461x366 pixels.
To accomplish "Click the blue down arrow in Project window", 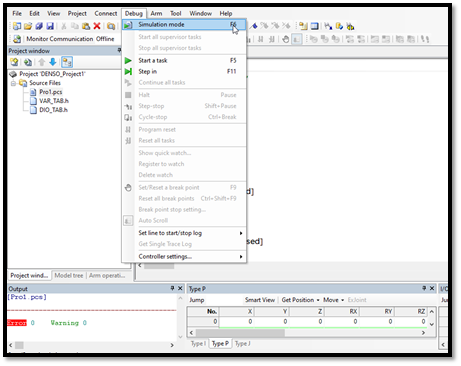I will (x=53, y=62).
